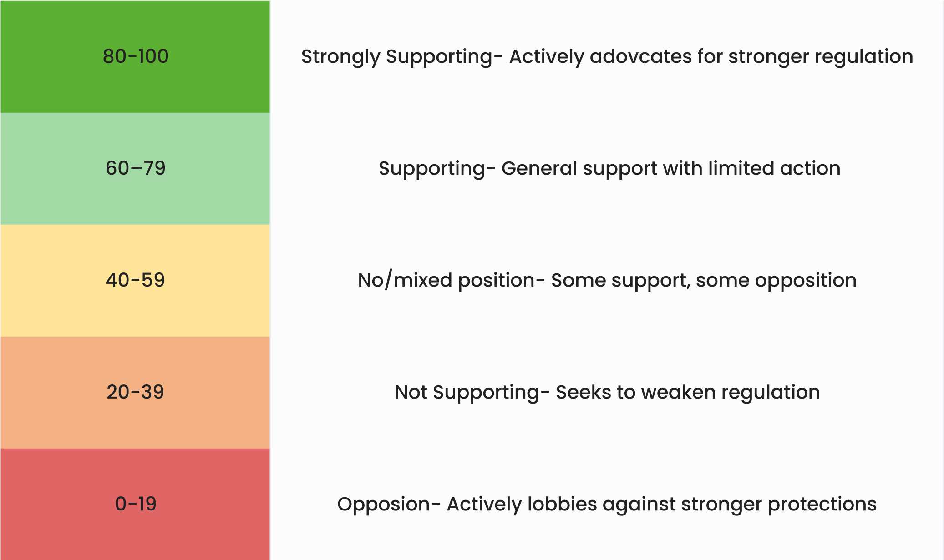Click the '80-100' score range text

pyautogui.click(x=136, y=56)
